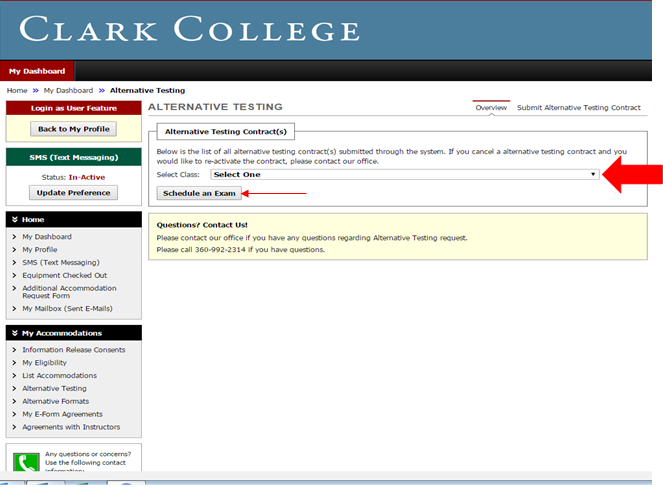The image size is (663, 487).
Task: Open the Select Class dropdown
Action: 405,175
